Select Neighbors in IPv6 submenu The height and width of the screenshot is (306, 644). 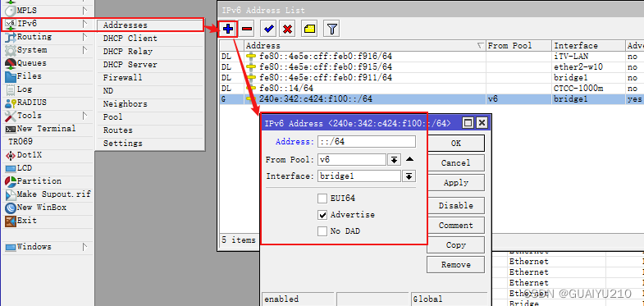tap(150, 104)
